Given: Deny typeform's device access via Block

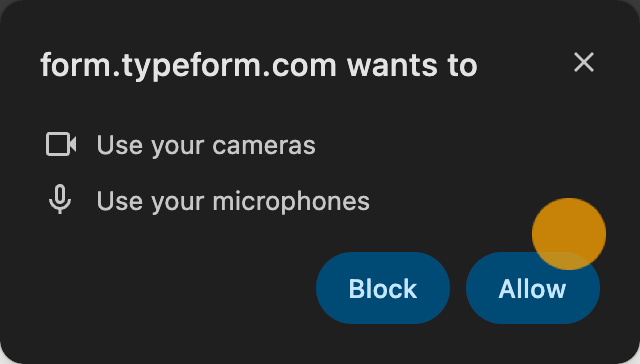Looking at the screenshot, I should (x=383, y=288).
